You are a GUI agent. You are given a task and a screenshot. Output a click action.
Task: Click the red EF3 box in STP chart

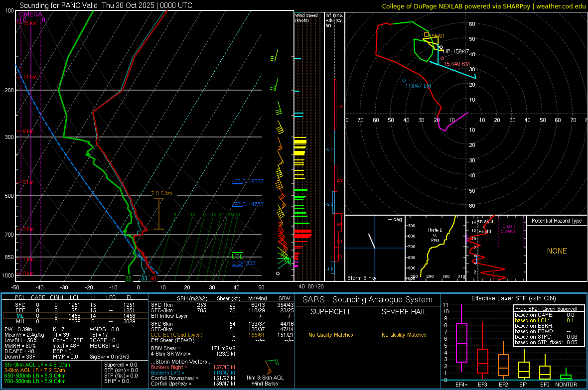482,361
